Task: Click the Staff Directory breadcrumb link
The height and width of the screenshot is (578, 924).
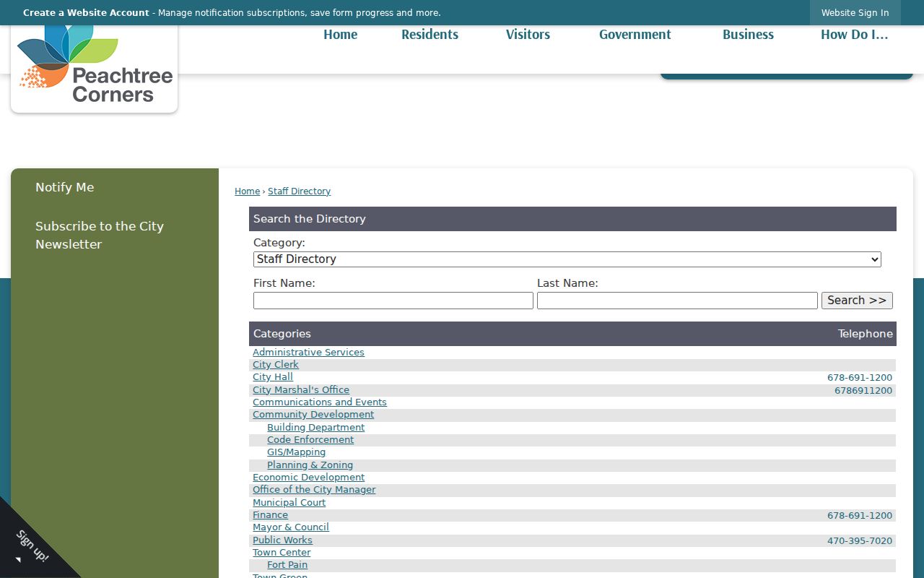Action: (299, 191)
